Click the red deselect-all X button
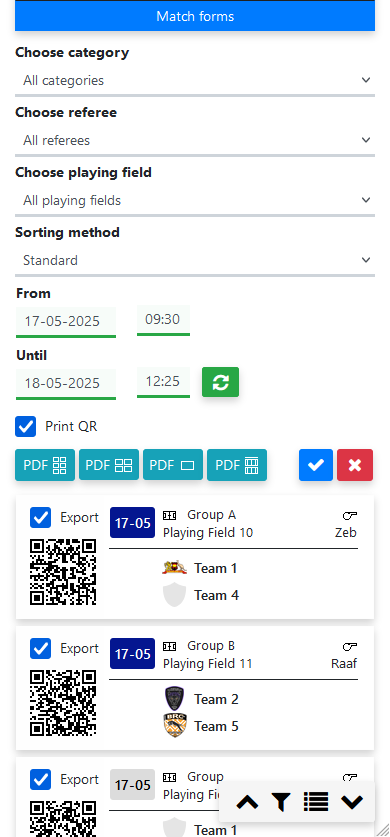The width and height of the screenshot is (390, 837). tap(355, 465)
